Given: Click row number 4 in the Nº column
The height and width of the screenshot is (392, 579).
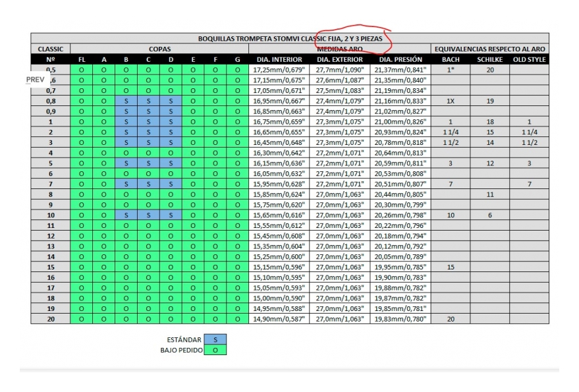Looking at the screenshot, I should click(x=51, y=153).
